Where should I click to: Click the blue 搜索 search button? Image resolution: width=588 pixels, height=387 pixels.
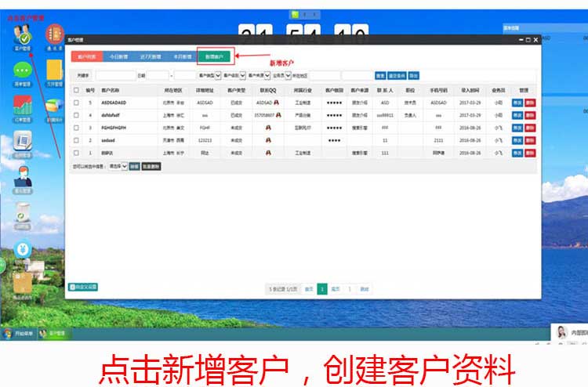(x=380, y=76)
